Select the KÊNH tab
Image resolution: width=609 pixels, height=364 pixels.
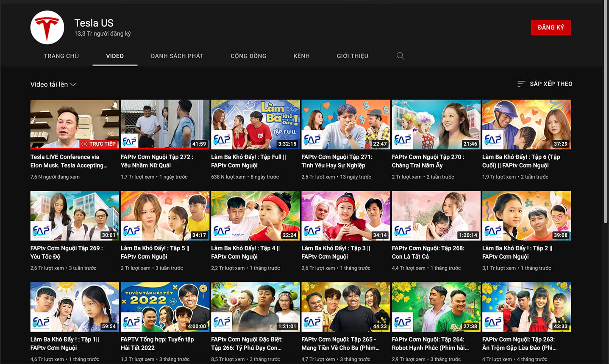click(301, 56)
